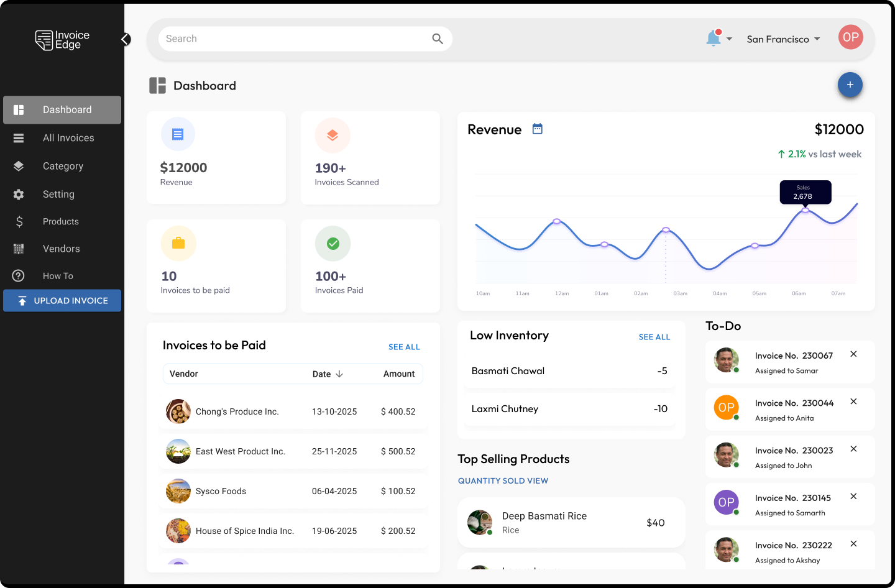This screenshot has height=588, width=895.
Task: Toggle the Date sort arrow in Invoices table
Action: (x=339, y=374)
